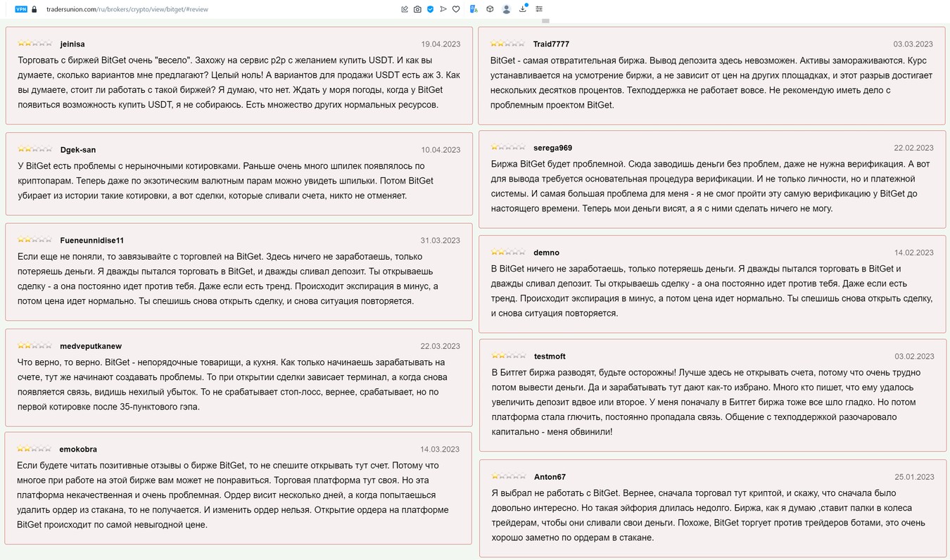Screen dimensions: 950x560
Task: Click reviewer name Fueneunnidise11
Action: click(92, 241)
